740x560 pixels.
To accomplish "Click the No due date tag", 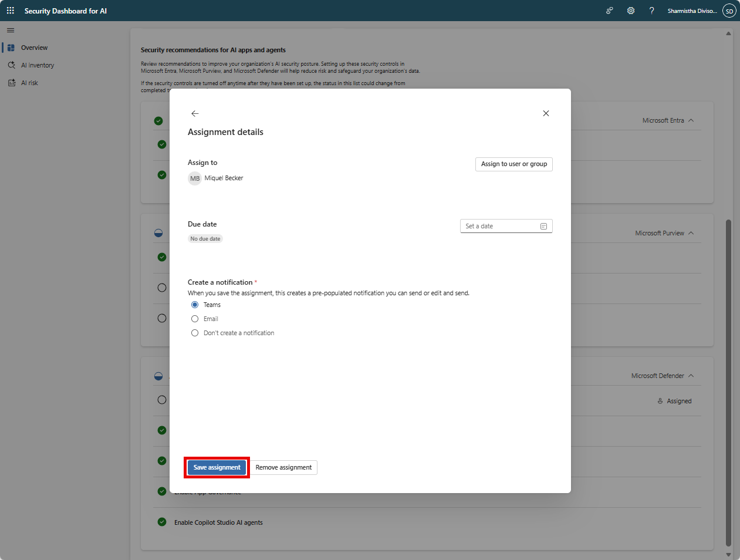I will pyautogui.click(x=205, y=239).
